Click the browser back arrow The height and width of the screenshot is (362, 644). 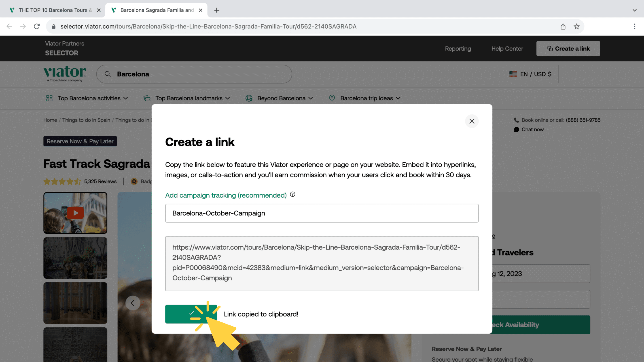point(9,26)
